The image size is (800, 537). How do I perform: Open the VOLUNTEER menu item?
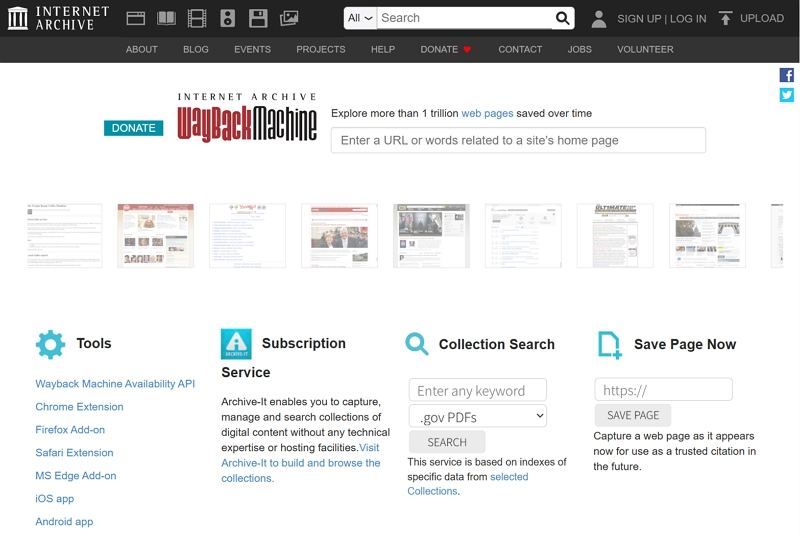pyautogui.click(x=645, y=49)
